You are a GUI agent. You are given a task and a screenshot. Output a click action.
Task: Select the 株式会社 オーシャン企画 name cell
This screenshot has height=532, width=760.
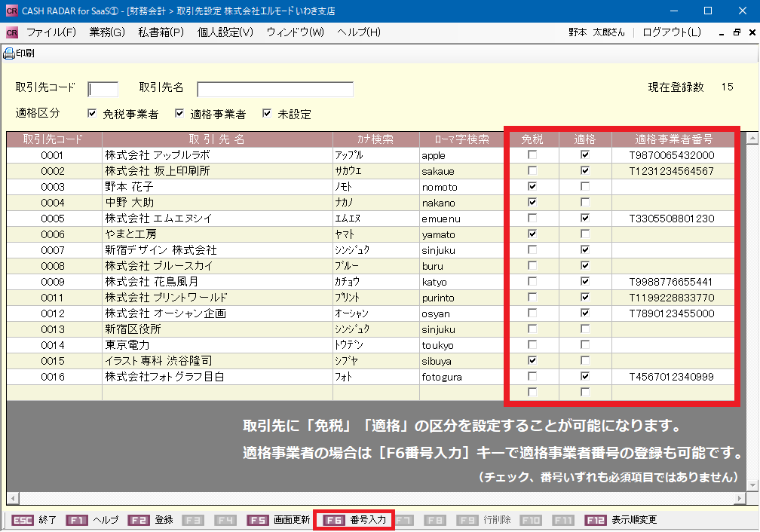(217, 313)
